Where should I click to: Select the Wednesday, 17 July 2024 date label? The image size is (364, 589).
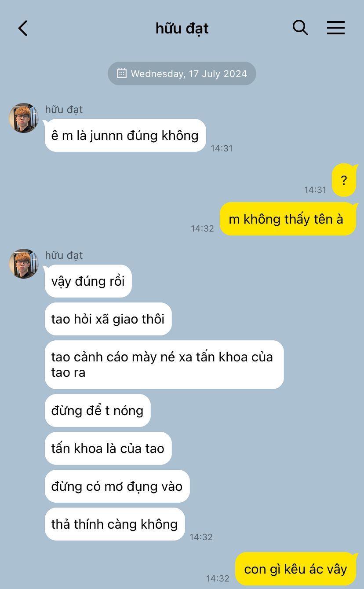[x=189, y=74]
